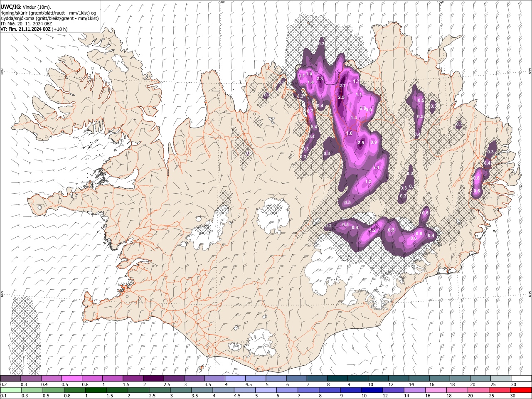Viewport: 532px width, 399px height.
Task: Click the '1.0' precipitation value on map
Action: tap(368, 182)
